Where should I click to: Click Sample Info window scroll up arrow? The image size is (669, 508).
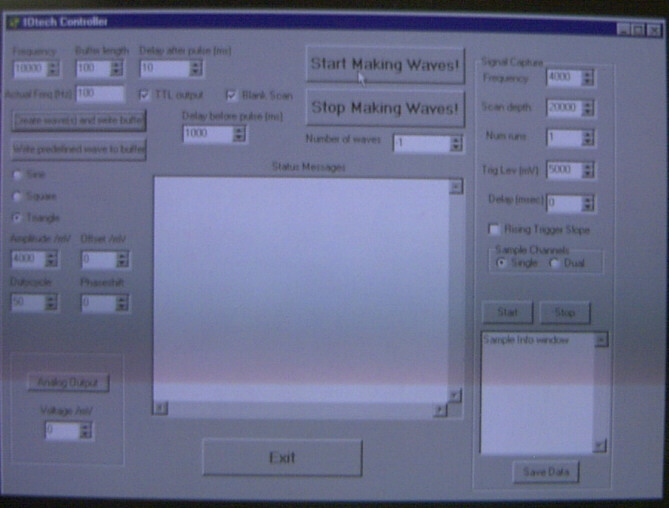601,340
